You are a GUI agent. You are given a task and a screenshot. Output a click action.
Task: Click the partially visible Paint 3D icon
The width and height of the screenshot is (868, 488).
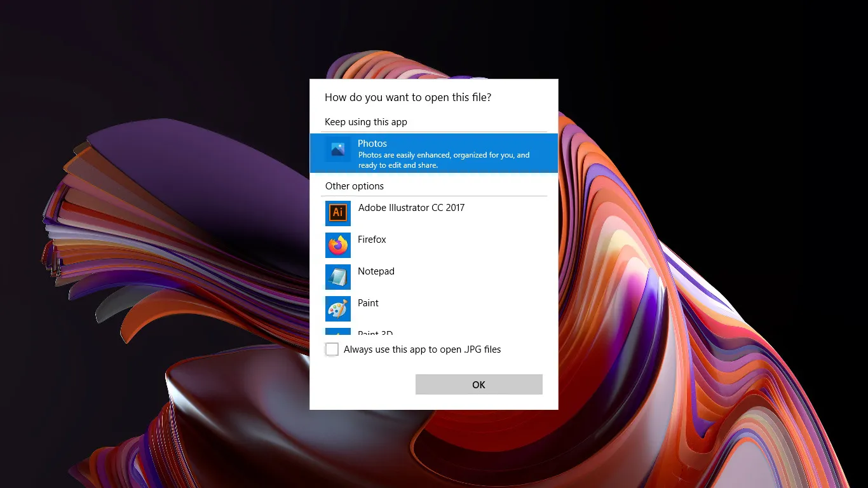pyautogui.click(x=337, y=332)
